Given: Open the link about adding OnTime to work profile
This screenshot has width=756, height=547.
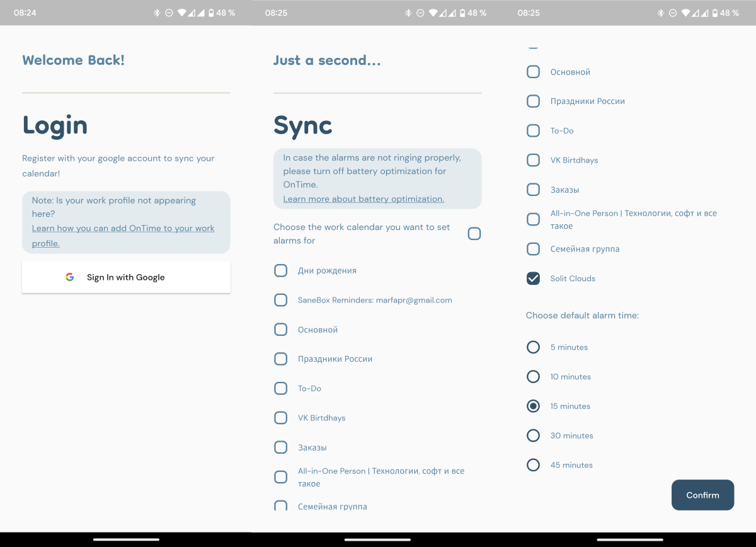Looking at the screenshot, I should pos(123,236).
